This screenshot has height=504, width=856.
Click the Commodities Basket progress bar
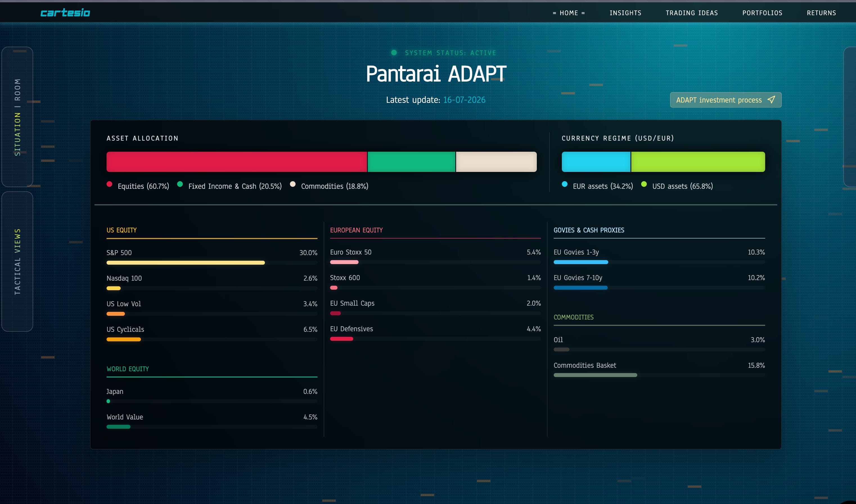[x=659, y=375]
